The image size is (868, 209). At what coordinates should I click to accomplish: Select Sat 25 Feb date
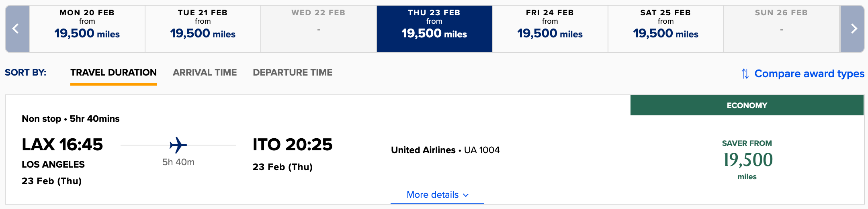point(666,29)
